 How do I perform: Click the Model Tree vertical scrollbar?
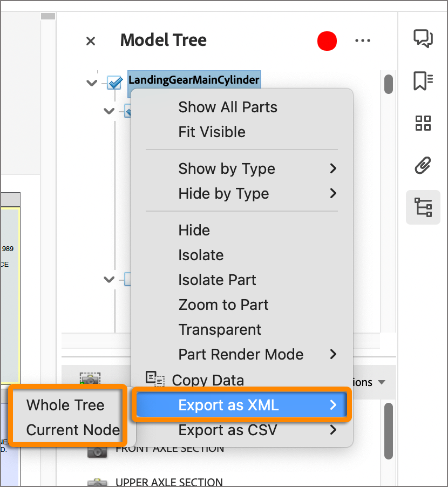(x=388, y=84)
